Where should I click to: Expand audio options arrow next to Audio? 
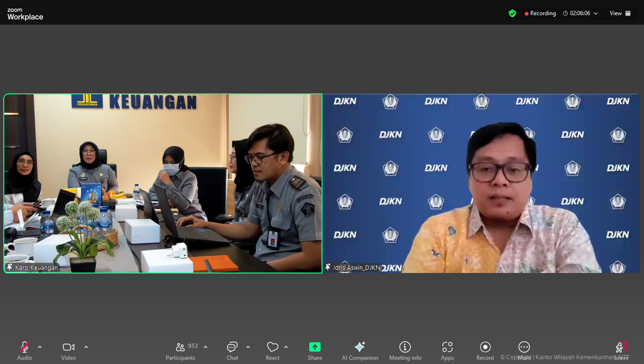[40, 347]
